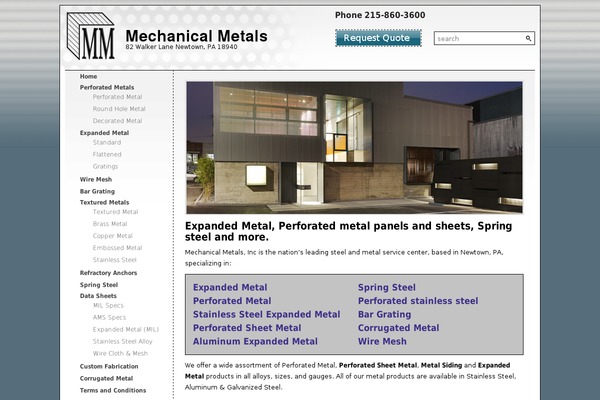The width and height of the screenshot is (600, 400).
Task: Open Wire Mesh in the sidebar
Action: (x=96, y=179)
